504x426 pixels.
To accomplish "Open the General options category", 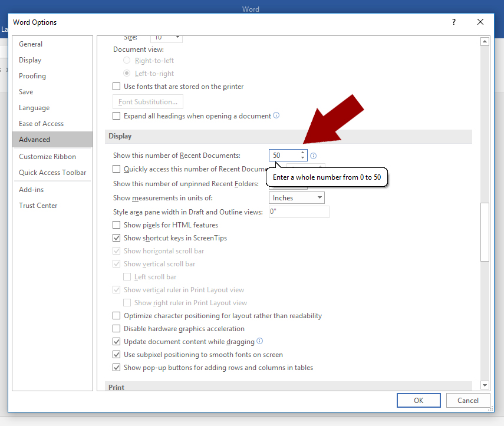I will pyautogui.click(x=52, y=44).
